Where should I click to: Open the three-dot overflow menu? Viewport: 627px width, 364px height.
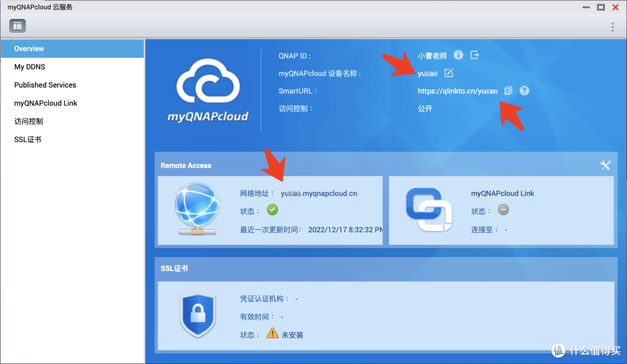click(x=612, y=27)
